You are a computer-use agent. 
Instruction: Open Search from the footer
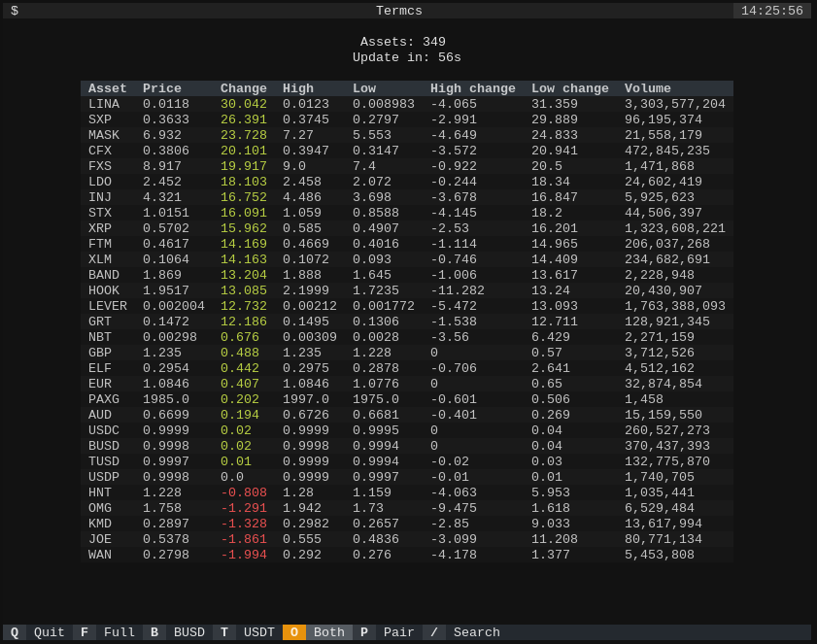tap(477, 632)
